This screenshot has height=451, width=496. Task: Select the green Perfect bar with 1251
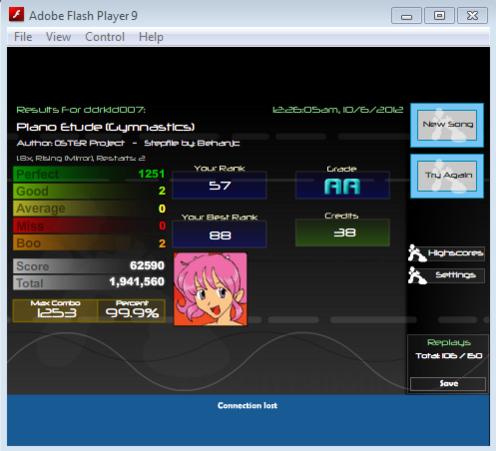click(x=89, y=174)
